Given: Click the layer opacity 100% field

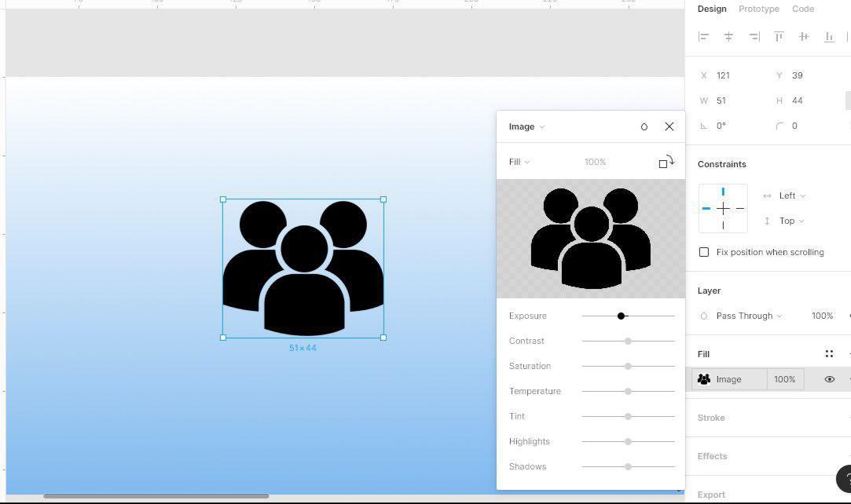Looking at the screenshot, I should 822,316.
